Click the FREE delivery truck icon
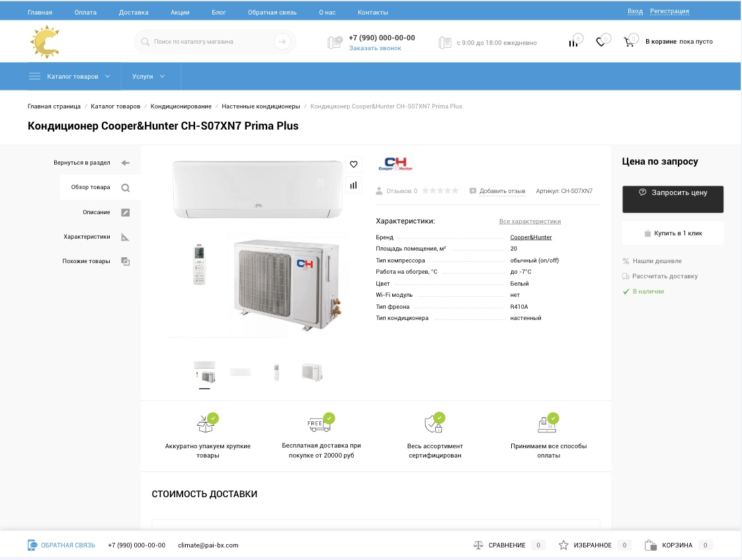The height and width of the screenshot is (560, 742). pyautogui.click(x=321, y=423)
